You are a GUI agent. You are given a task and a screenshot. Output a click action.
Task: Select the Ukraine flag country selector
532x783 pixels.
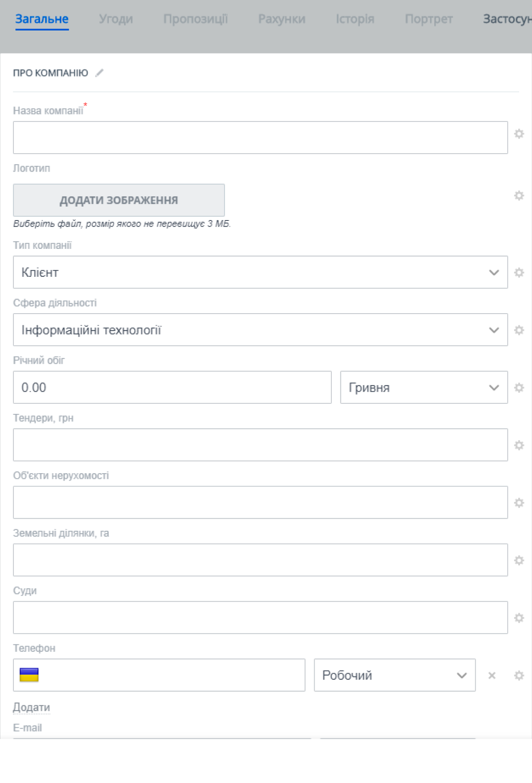(29, 675)
